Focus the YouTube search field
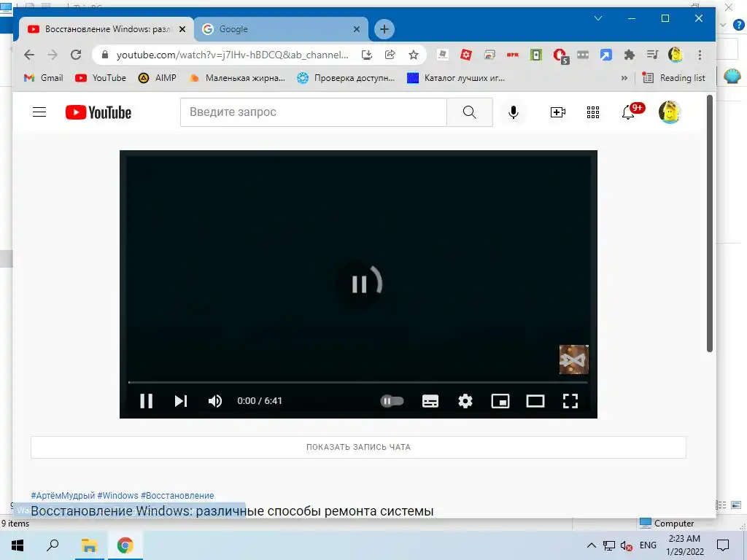This screenshot has width=747, height=560. pos(314,112)
